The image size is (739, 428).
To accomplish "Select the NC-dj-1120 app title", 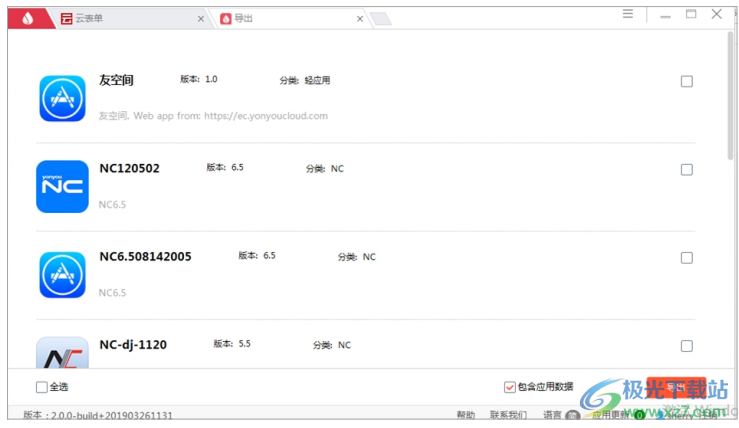I will point(133,345).
